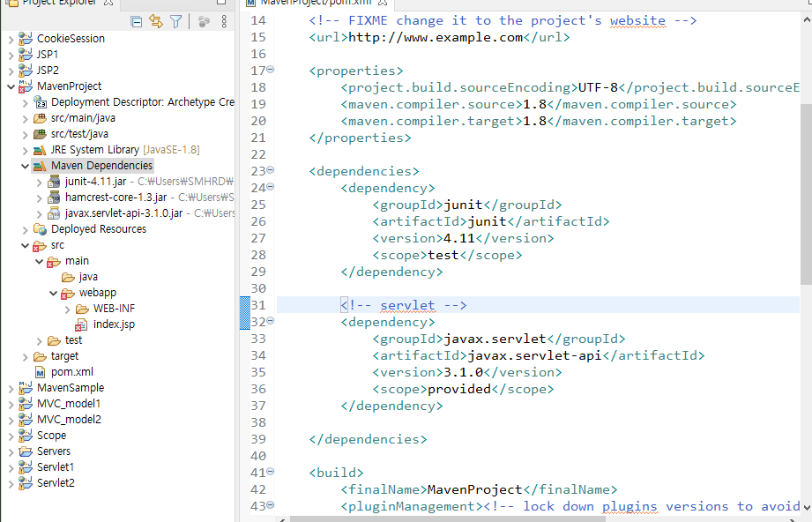Click Deployed Resources folder icon

click(40, 229)
